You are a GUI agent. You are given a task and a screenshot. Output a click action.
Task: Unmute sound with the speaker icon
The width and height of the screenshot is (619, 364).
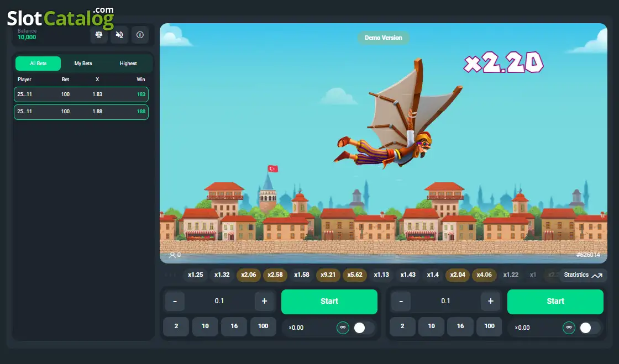119,35
